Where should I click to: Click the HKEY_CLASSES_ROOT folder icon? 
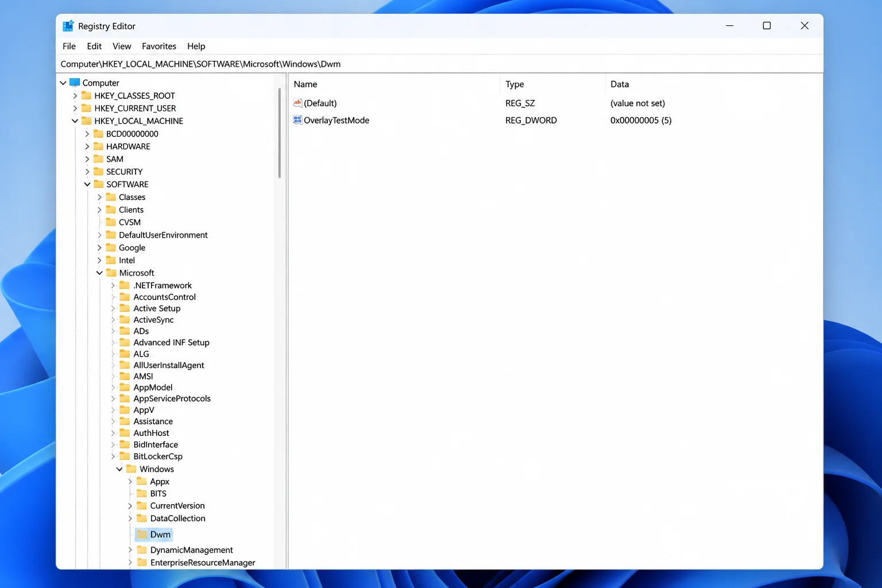(x=87, y=95)
